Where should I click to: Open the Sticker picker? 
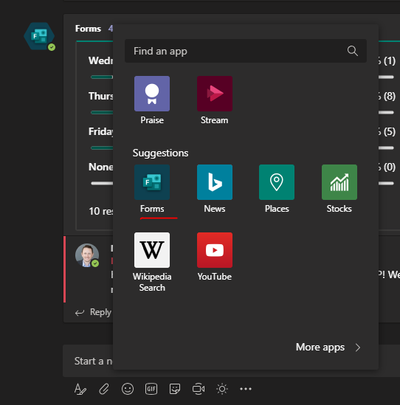coord(175,389)
